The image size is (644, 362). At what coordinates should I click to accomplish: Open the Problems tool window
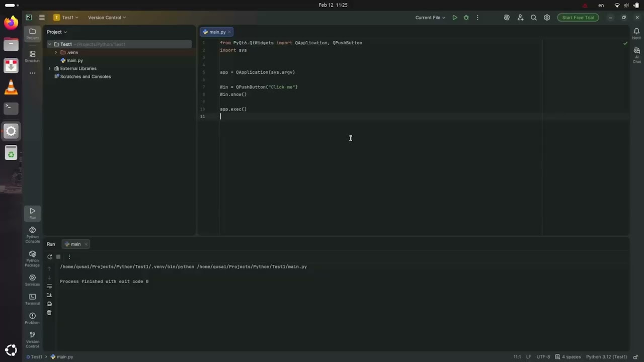pos(32,318)
